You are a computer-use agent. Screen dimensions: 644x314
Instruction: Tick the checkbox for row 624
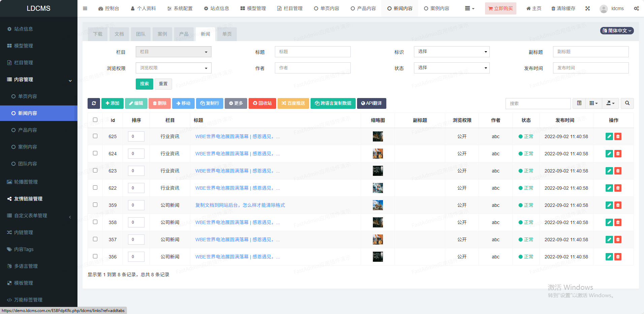click(x=95, y=153)
